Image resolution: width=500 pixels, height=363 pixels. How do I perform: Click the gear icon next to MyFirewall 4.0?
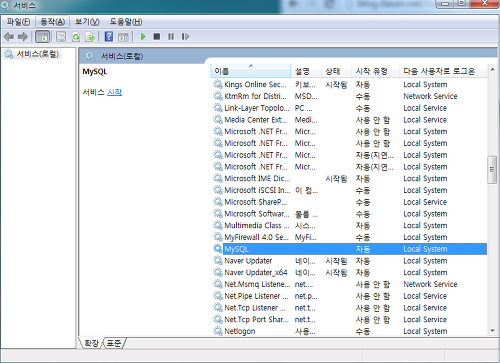218,237
